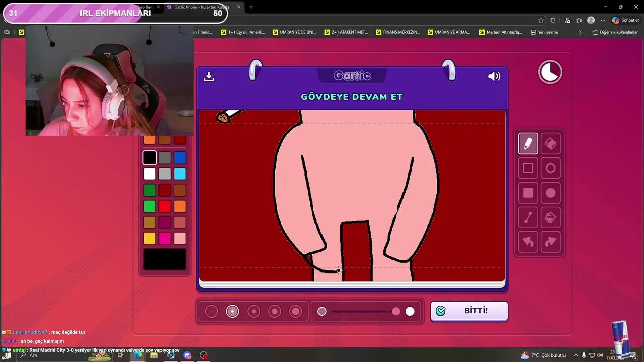Screen dimensions: 644x362
Task: Select the smallest brush size
Action: [211, 311]
